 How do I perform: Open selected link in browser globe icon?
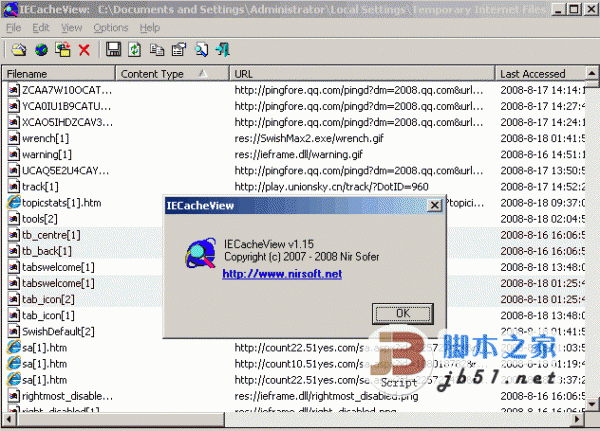pos(41,50)
